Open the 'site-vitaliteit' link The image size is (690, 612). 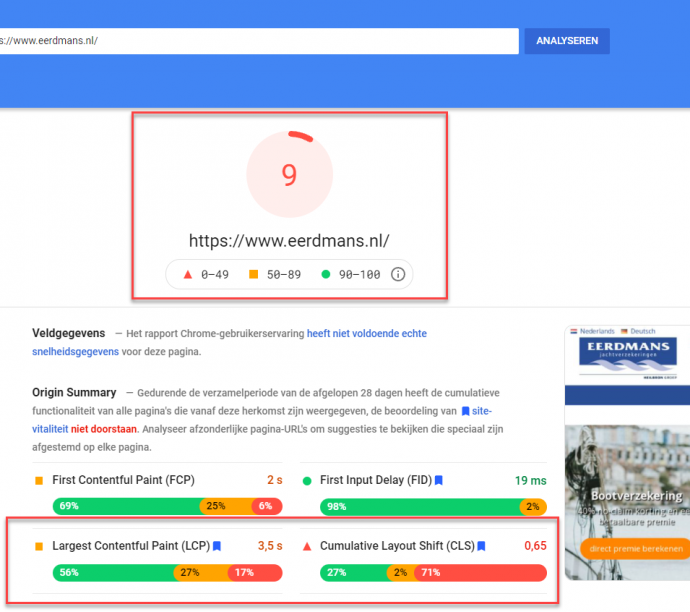click(x=482, y=411)
